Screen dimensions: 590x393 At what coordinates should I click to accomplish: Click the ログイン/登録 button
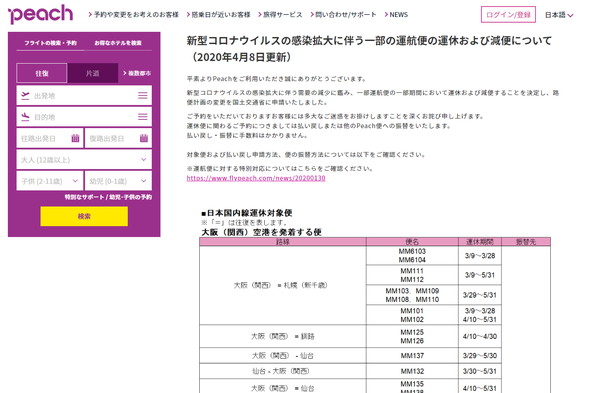coord(508,15)
